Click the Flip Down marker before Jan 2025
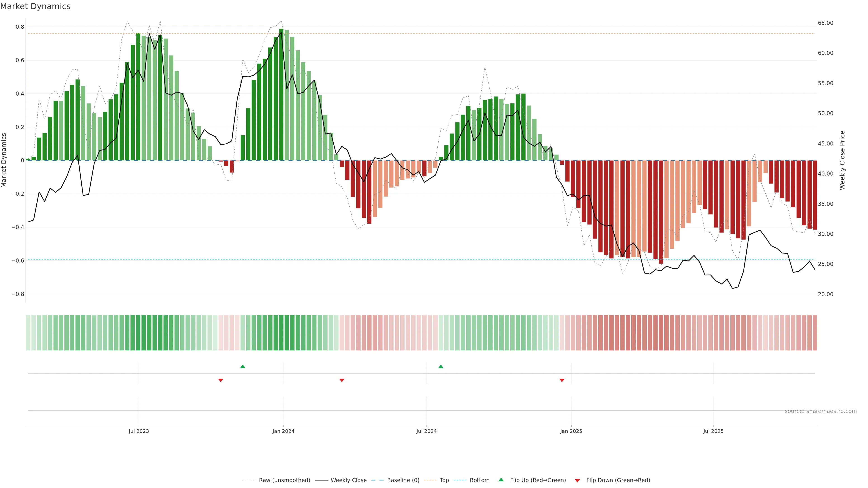This screenshot has height=488, width=868. tap(562, 380)
